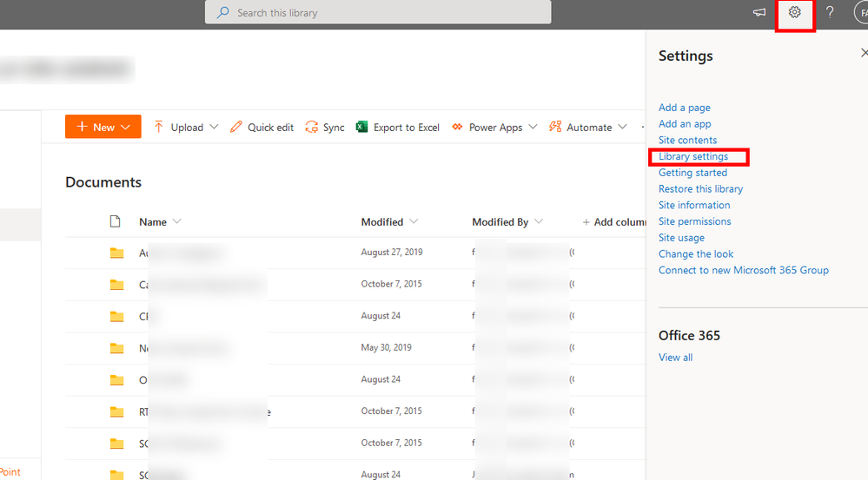Open the megaphone feedback icon
This screenshot has width=868, height=480.
(x=759, y=12)
